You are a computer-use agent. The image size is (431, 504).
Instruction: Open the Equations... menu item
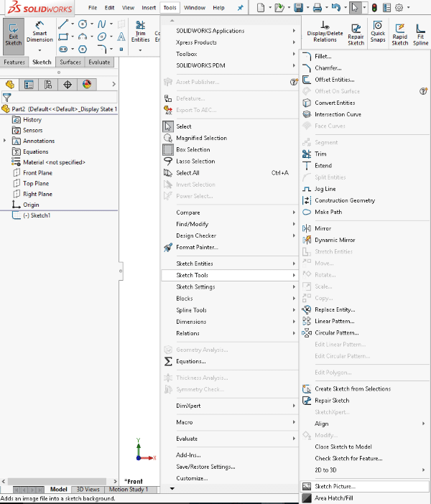point(190,362)
